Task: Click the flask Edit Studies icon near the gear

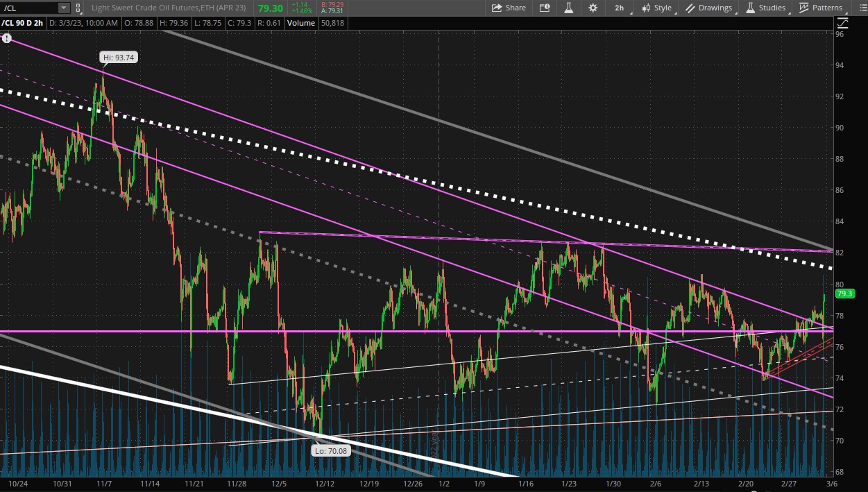Action: pos(568,8)
